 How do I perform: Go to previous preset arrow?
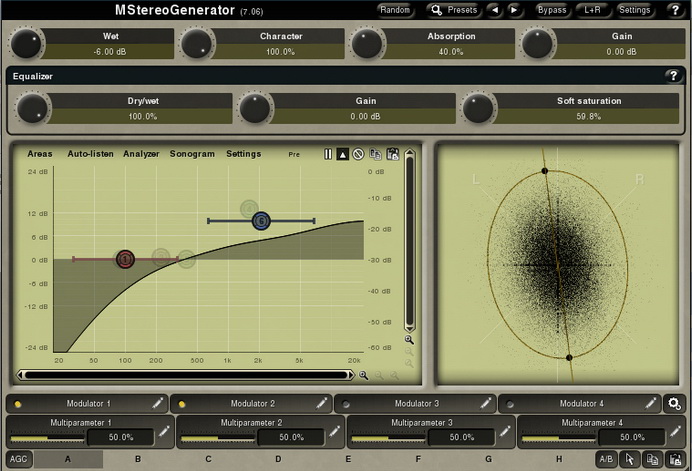coord(495,10)
